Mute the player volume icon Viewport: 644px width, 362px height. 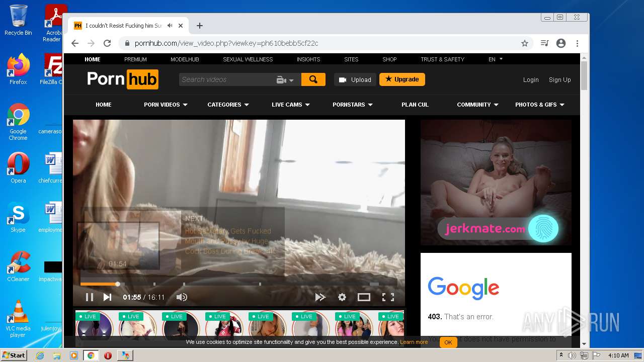coord(182,297)
